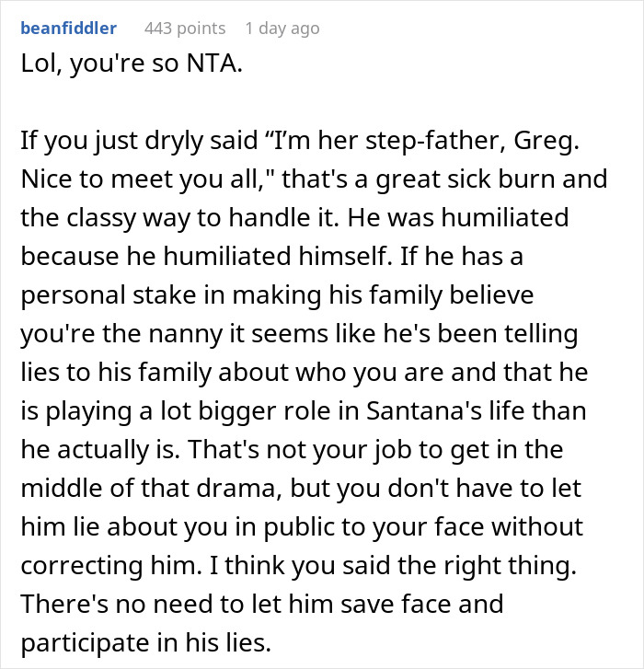Click the phrase "Nice to meet you all"

pyautogui.click(x=141, y=179)
